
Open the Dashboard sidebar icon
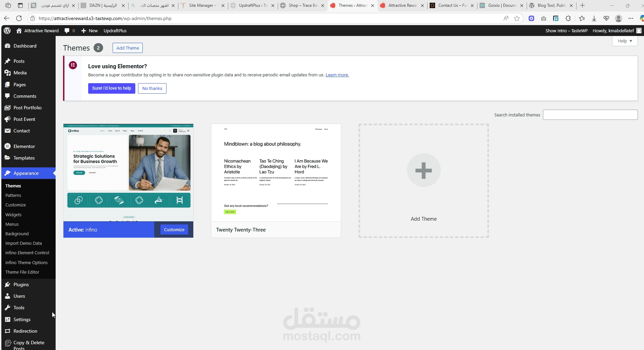click(7, 46)
